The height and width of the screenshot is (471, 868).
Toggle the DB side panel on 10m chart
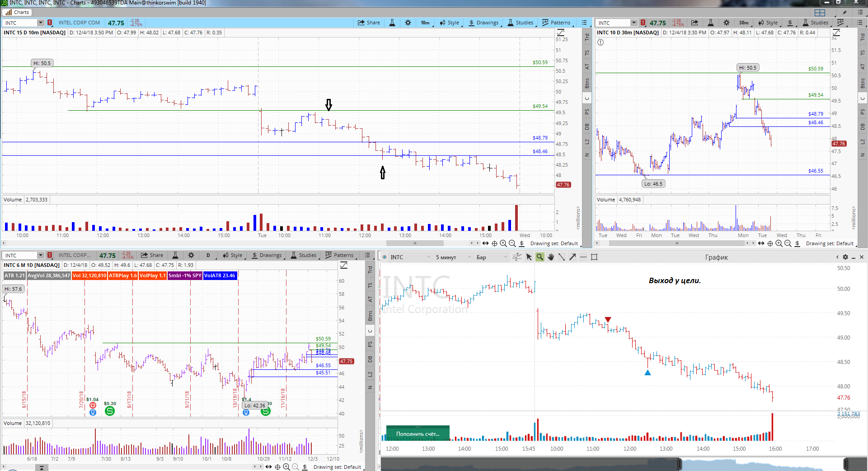tap(587, 126)
